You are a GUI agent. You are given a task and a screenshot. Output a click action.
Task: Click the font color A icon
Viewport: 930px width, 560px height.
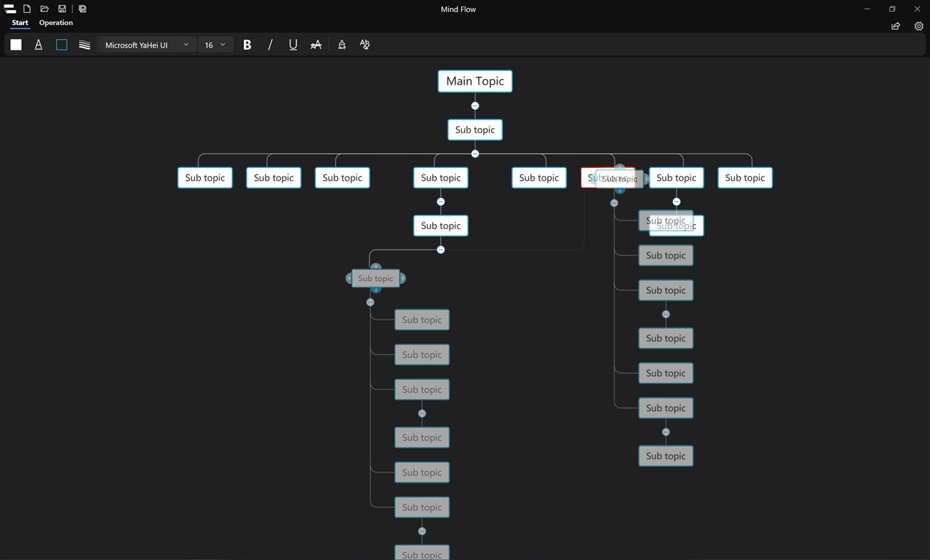tap(38, 45)
